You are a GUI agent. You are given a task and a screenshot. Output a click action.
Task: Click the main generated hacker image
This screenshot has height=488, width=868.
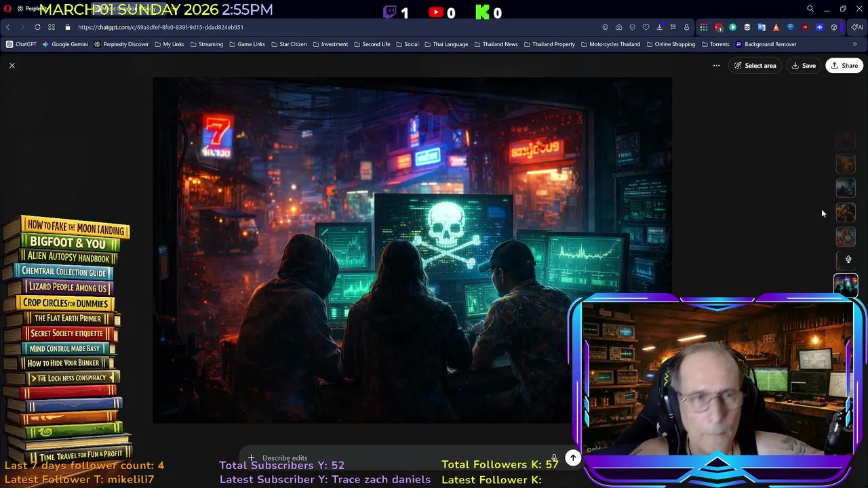412,250
